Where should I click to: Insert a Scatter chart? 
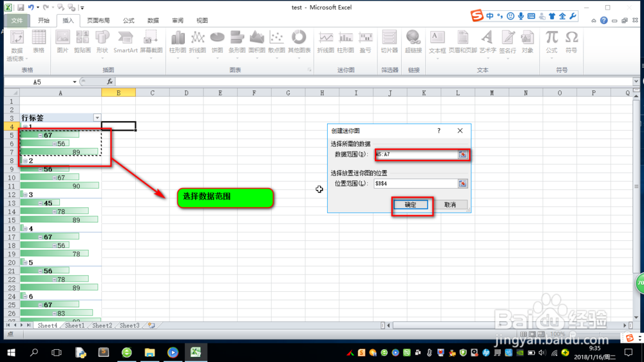click(276, 44)
